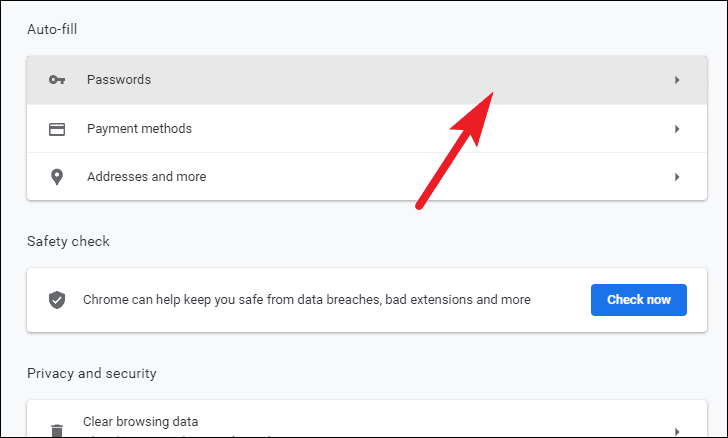Image resolution: width=728 pixels, height=438 pixels.
Task: Open the Passwords settings entry
Action: tap(119, 80)
